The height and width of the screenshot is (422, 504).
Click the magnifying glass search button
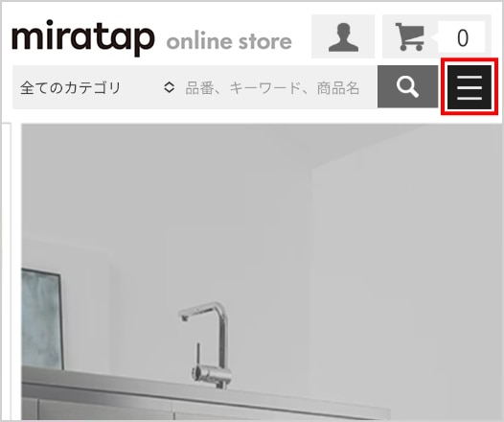point(407,86)
